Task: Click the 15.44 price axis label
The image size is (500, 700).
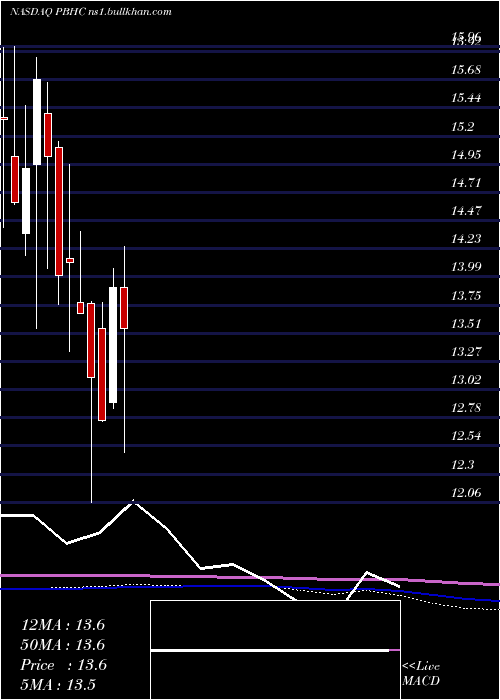Action: point(466,98)
